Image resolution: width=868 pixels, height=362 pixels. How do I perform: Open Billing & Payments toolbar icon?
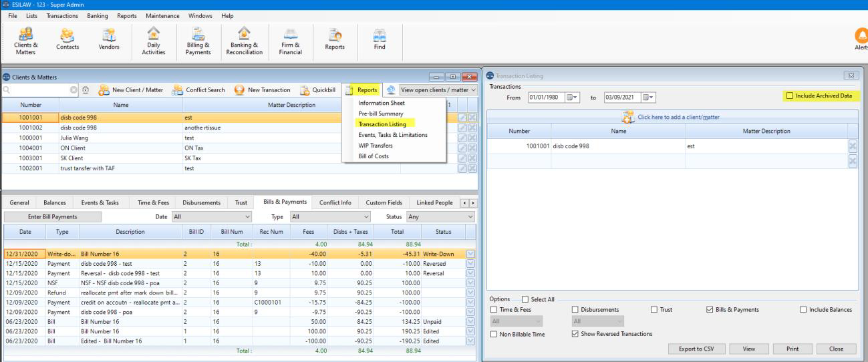coord(198,43)
